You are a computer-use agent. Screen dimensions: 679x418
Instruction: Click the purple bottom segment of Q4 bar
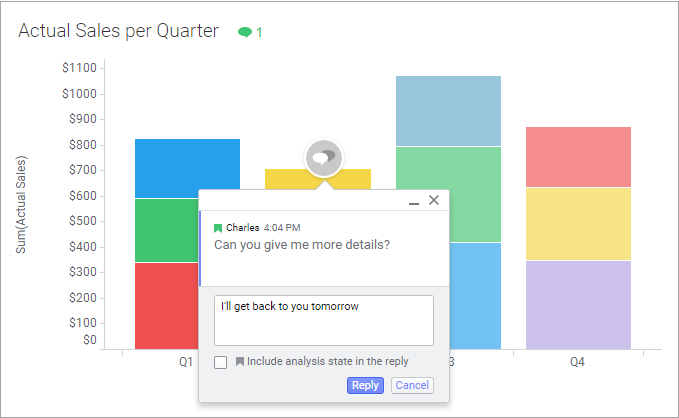[x=578, y=304]
